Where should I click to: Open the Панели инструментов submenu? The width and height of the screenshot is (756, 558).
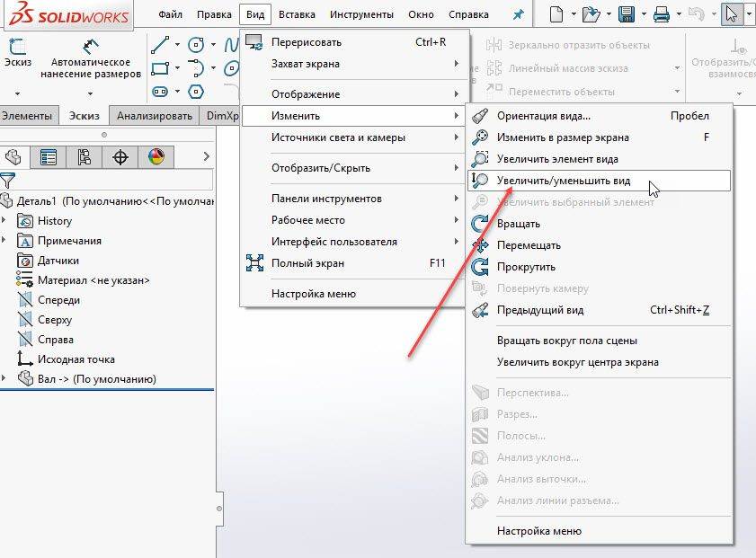coord(354,199)
